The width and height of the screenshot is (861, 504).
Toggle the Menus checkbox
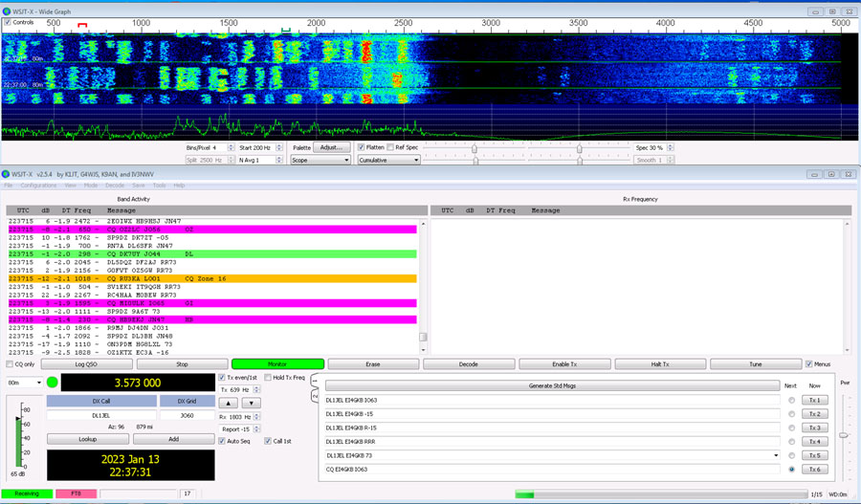pyautogui.click(x=808, y=364)
